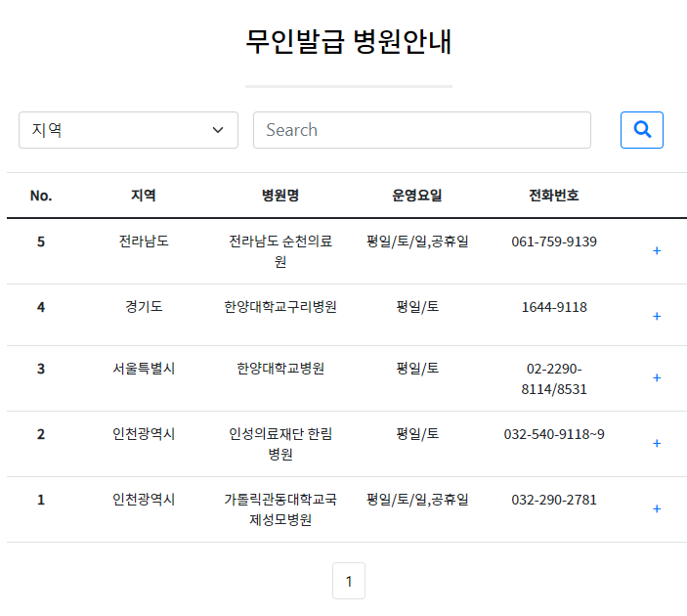This screenshot has height=616, width=687.
Task: Click phone number 061-759-9139
Action: (x=554, y=242)
